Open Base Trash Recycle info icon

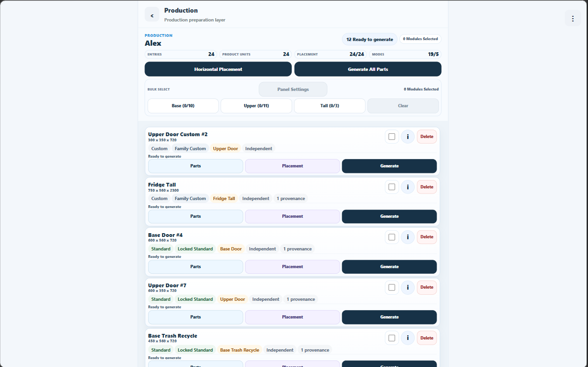click(x=408, y=338)
